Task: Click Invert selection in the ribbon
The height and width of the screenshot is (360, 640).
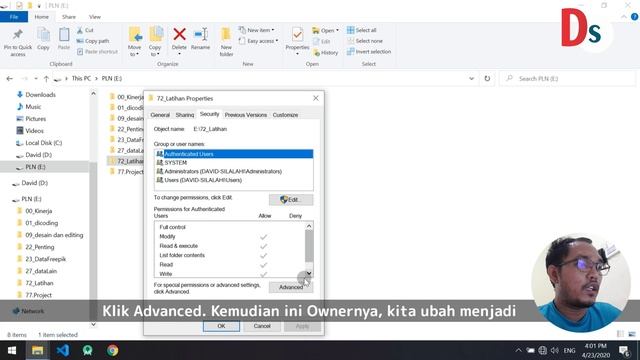Action: pyautogui.click(x=369, y=52)
